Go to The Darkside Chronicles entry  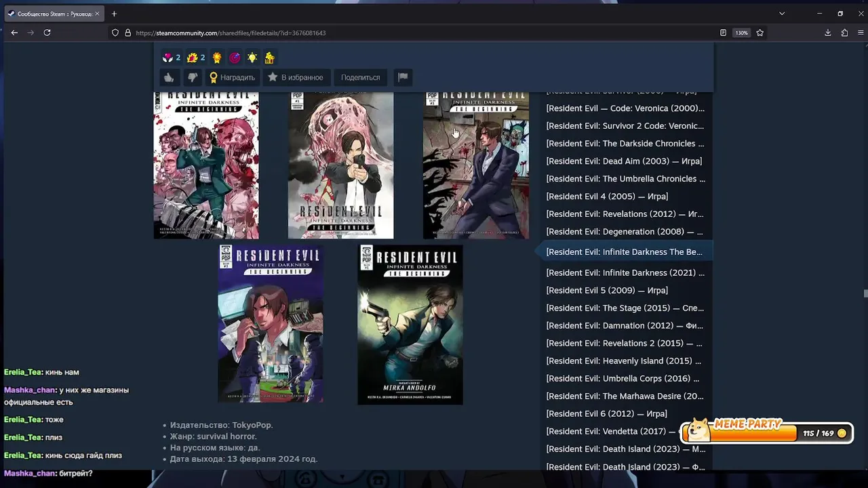[x=625, y=143]
